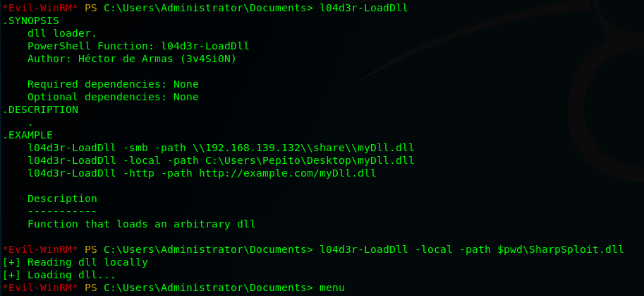644x296 pixels.
Task: Click the typed 'menu' command at the last prompt
Action: (332, 288)
